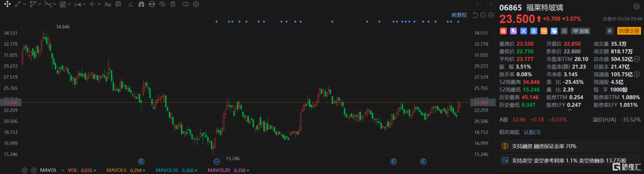This screenshot has width=644, height=174.
Task: Select the arrow marker tool
Action: (x=92, y=4)
